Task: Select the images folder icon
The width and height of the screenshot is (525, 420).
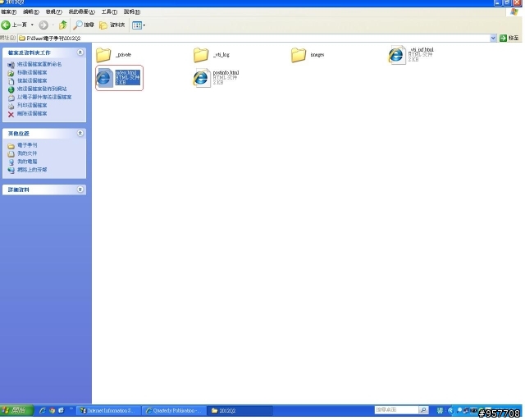Action: click(x=299, y=55)
